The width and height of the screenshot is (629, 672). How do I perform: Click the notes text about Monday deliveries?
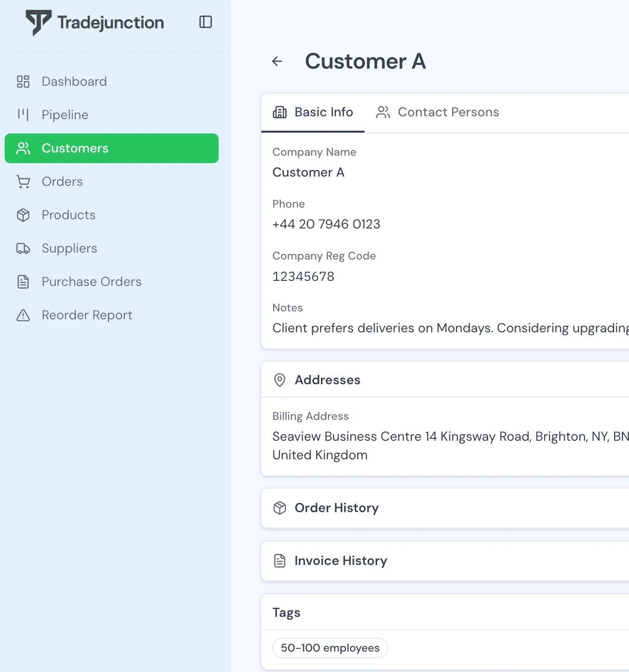(x=451, y=328)
